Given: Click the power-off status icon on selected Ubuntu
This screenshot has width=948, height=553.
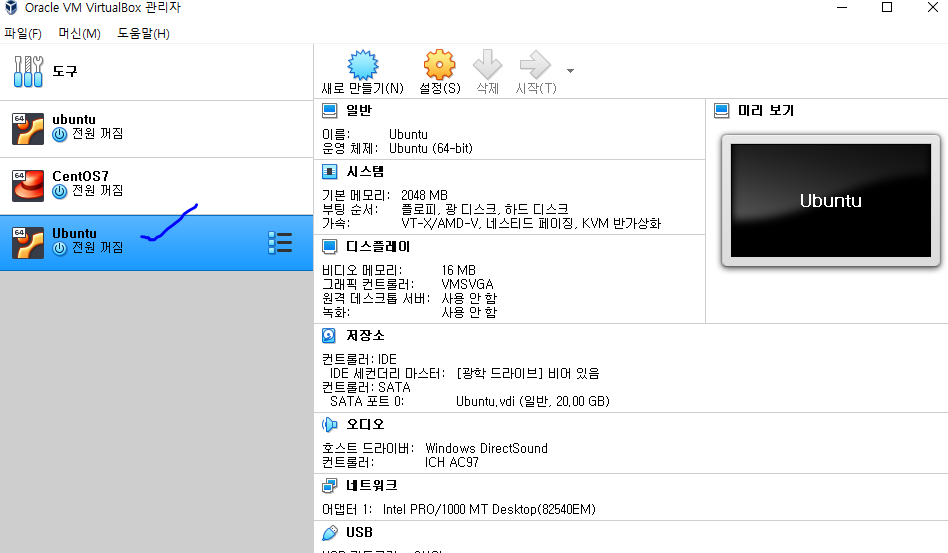Looking at the screenshot, I should tap(59, 248).
